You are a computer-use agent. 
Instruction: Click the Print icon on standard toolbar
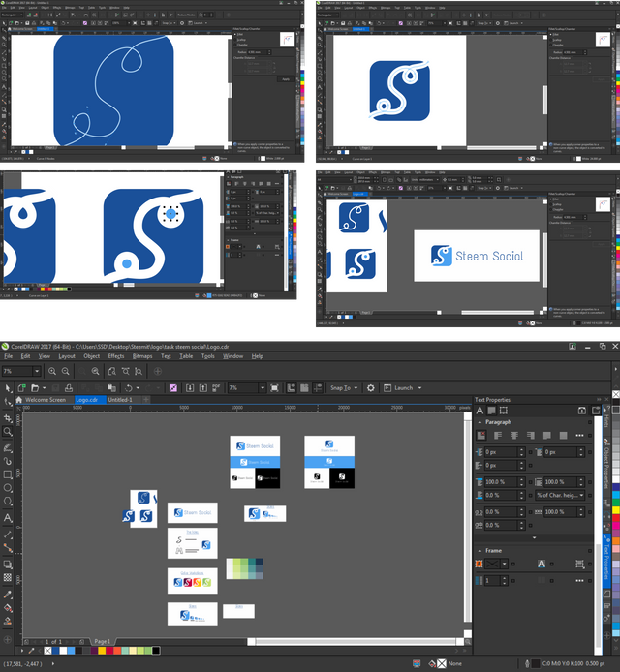69,388
